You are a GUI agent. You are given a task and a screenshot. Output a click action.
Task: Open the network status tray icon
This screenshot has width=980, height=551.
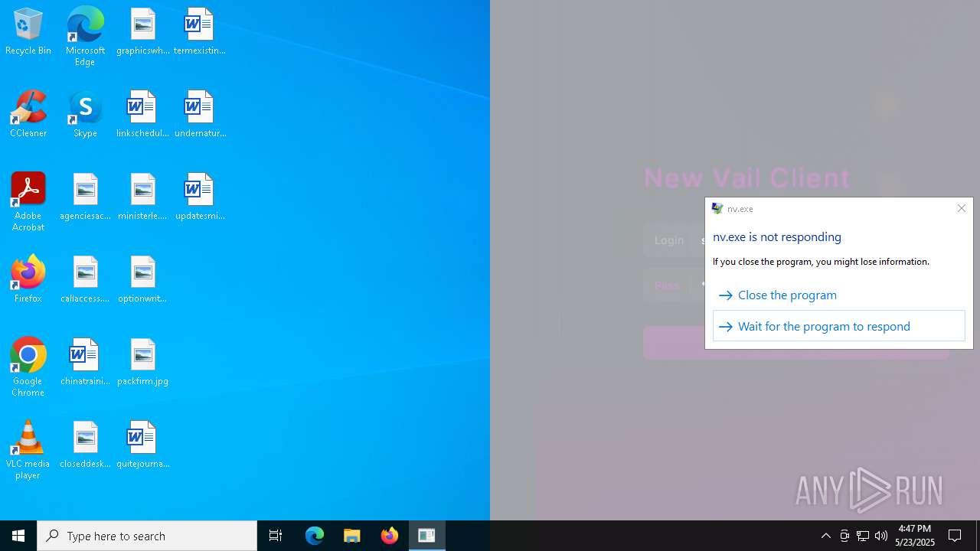(x=863, y=536)
